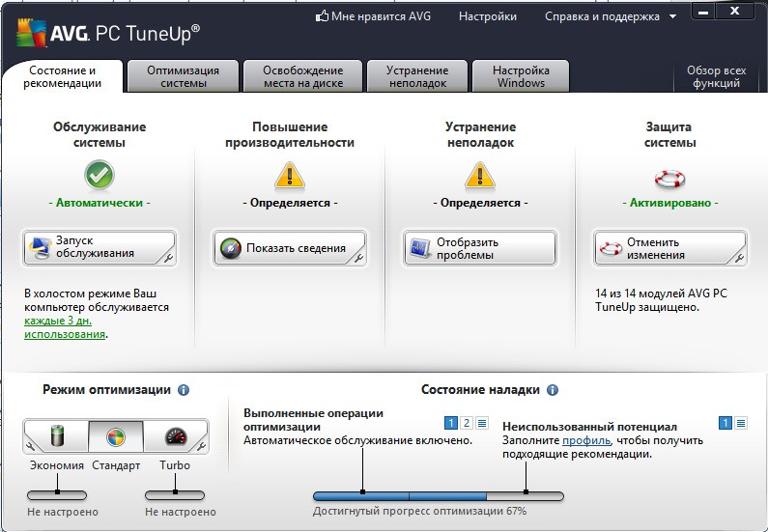Show page 2 of completed optimization operations
The image size is (768, 532).
(x=467, y=423)
